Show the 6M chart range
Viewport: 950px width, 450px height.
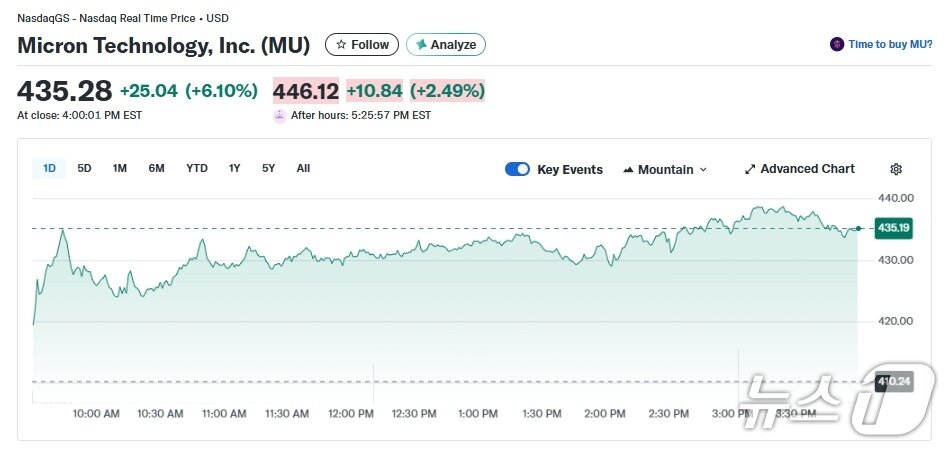(x=156, y=168)
